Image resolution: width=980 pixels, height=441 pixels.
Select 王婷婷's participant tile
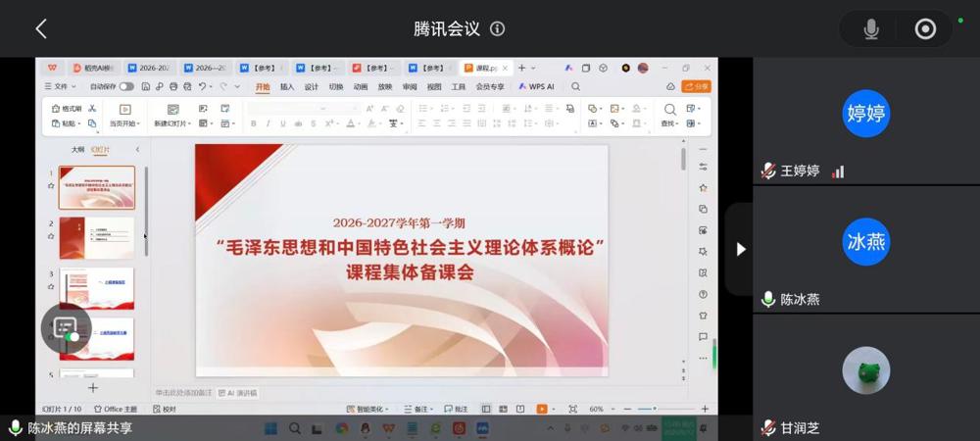pyautogui.click(x=866, y=121)
